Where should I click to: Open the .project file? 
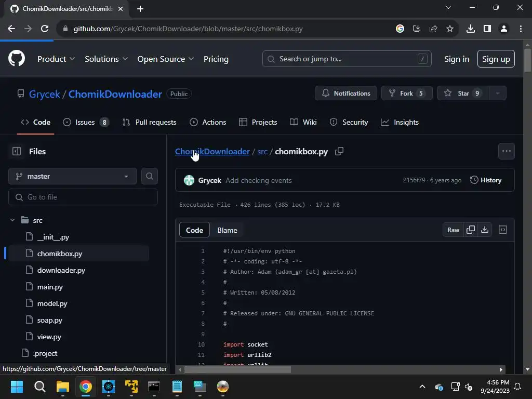pos(45,353)
